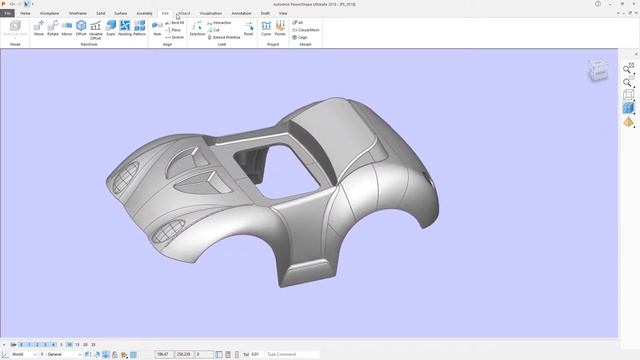Click the Align Item tool

coord(157,28)
